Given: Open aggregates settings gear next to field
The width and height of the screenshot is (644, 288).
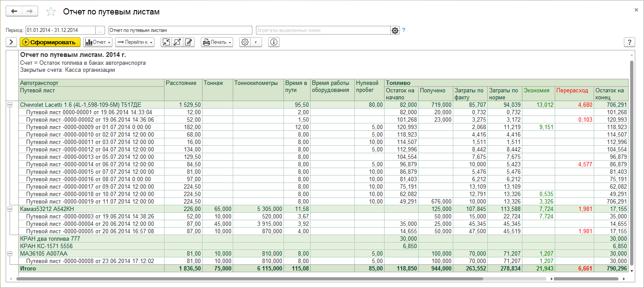Looking at the screenshot, I should pyautogui.click(x=395, y=30).
